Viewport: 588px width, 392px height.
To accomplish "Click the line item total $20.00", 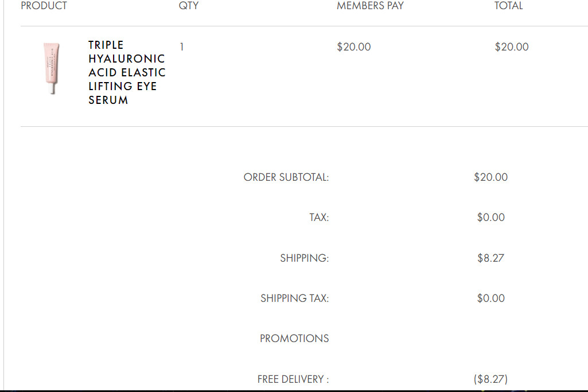I will tap(512, 47).
